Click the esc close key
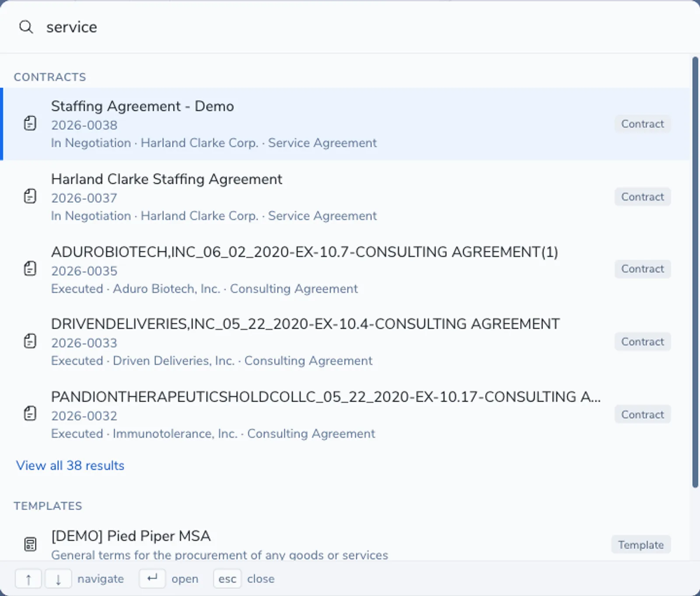Screen dimensions: 700x596 tap(227, 578)
